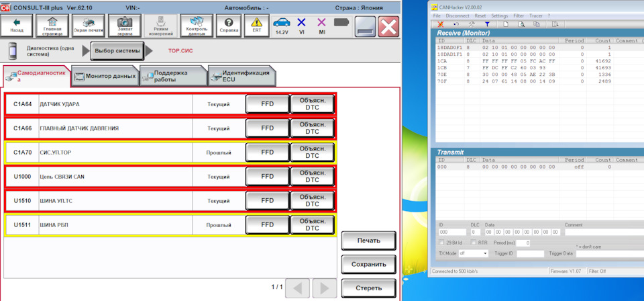
Task: Open the Settings menu in CANHacker
Action: pos(499,15)
